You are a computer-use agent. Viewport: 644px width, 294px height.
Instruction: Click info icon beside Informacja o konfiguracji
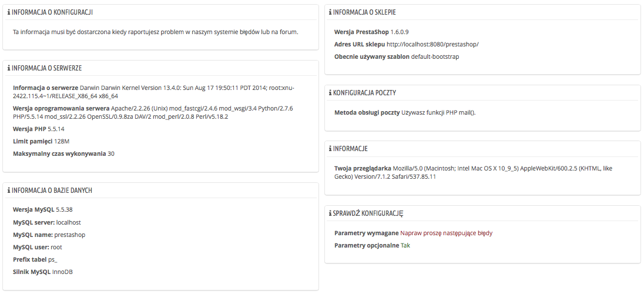(9, 12)
